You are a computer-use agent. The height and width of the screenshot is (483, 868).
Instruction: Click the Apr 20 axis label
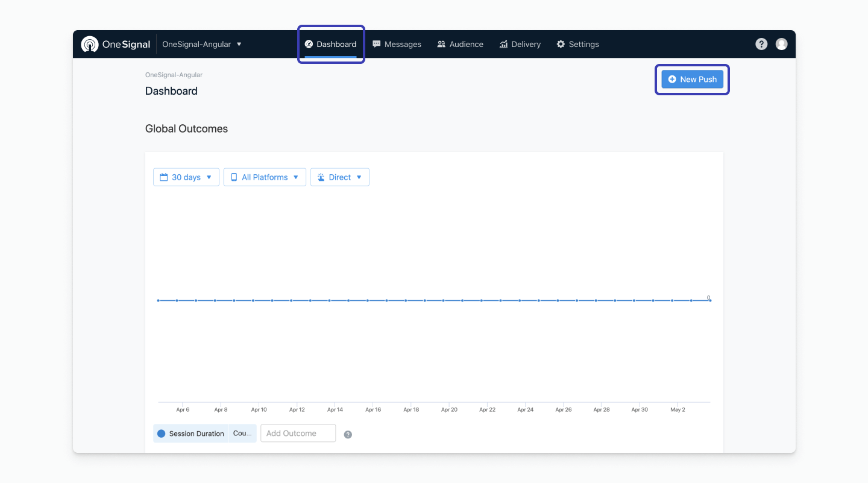tap(449, 409)
